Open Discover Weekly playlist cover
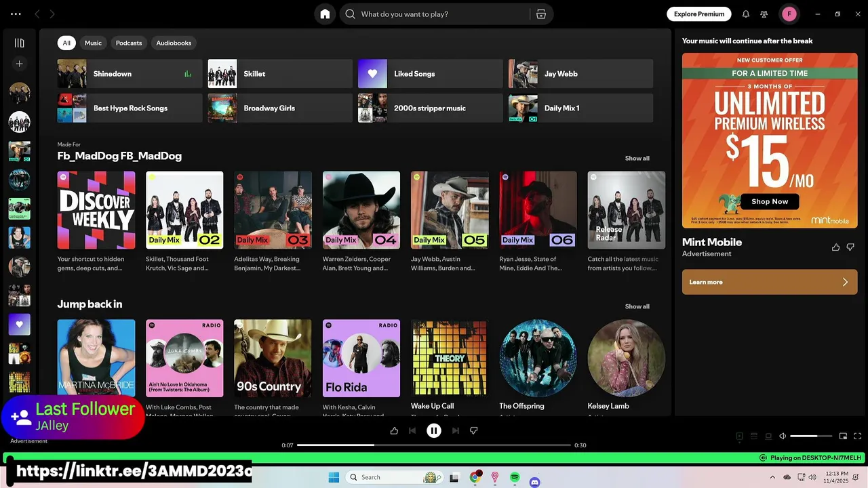 coord(96,210)
